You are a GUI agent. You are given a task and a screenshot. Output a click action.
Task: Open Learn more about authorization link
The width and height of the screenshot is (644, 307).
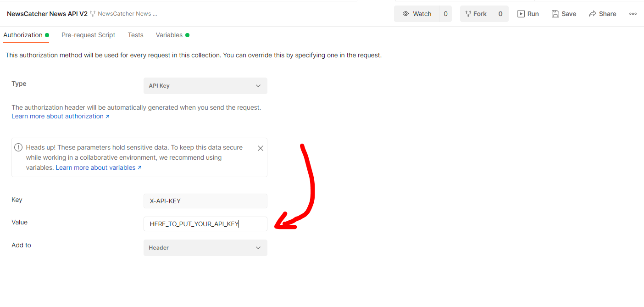[61, 116]
